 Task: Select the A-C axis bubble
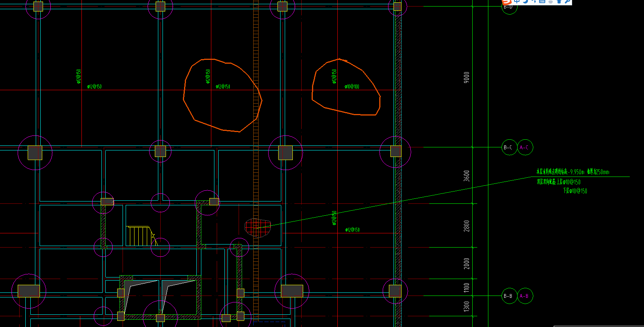click(x=525, y=147)
